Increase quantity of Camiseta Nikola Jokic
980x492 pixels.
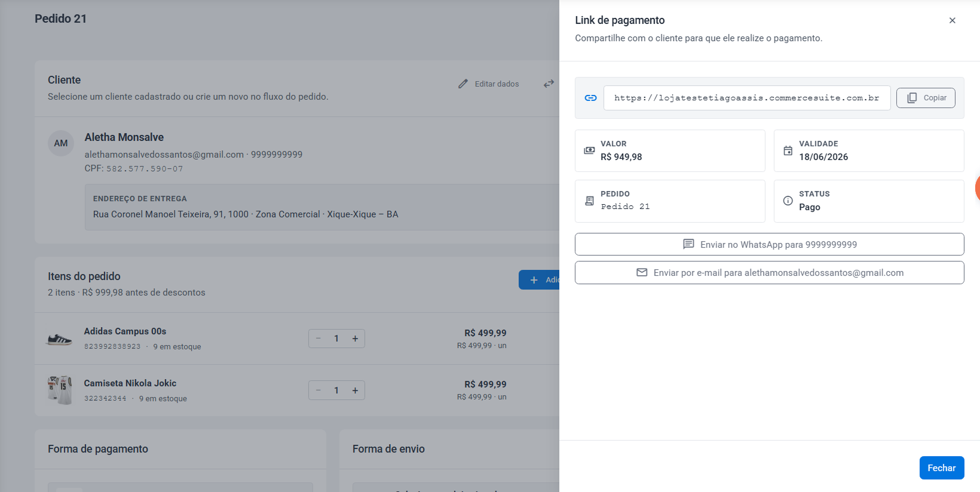(355, 390)
